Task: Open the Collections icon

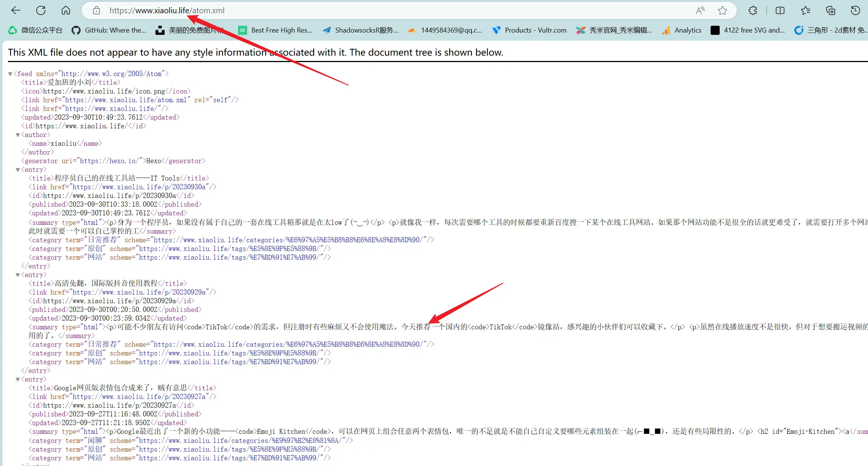Action: 830,11
